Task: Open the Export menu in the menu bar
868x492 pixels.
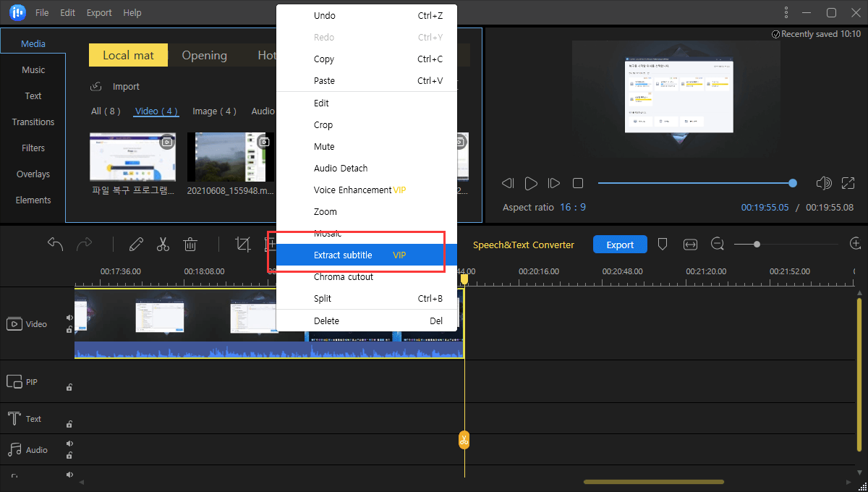Action: (x=99, y=13)
